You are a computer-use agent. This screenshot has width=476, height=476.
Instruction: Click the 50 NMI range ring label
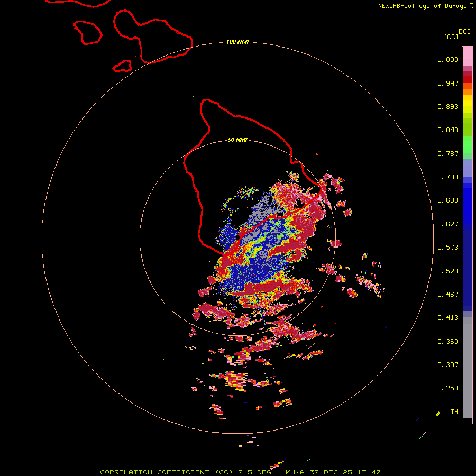pyautogui.click(x=237, y=140)
